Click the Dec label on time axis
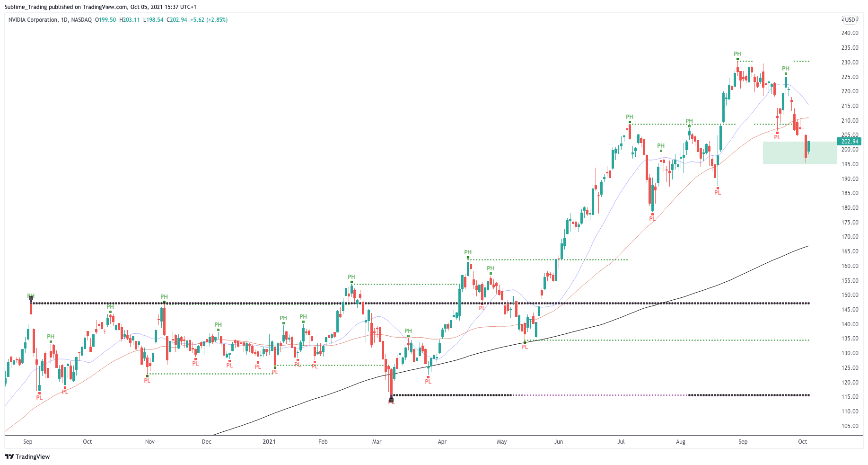The height and width of the screenshot is (465, 868). click(207, 442)
